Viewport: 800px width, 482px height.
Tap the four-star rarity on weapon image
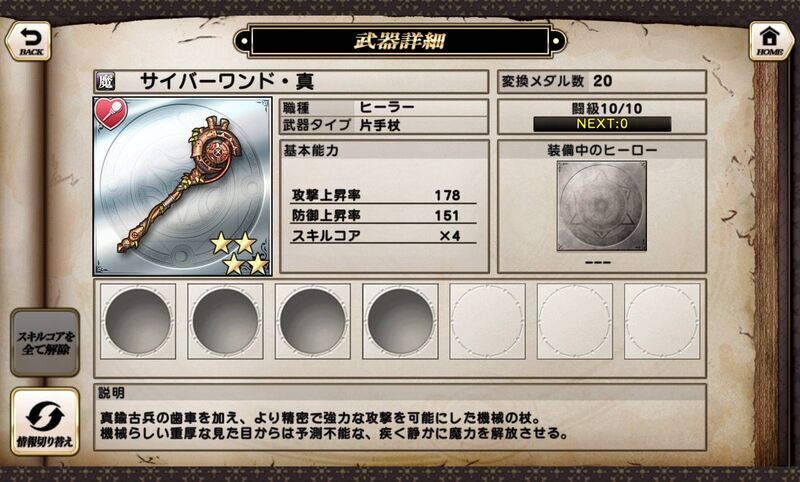(x=240, y=253)
